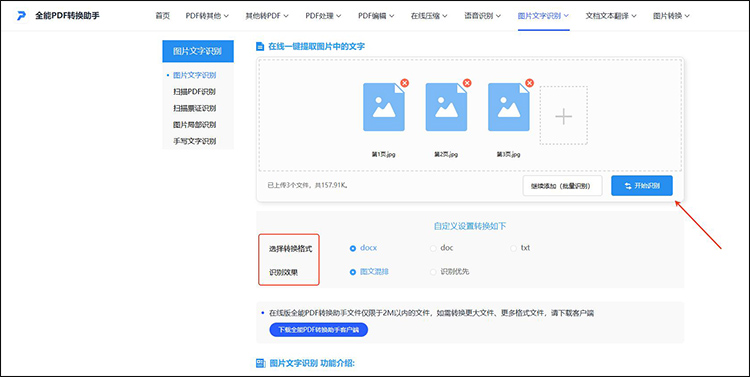Expand the 语音识别 menu
Image resolution: width=750 pixels, height=377 pixels.
point(483,16)
